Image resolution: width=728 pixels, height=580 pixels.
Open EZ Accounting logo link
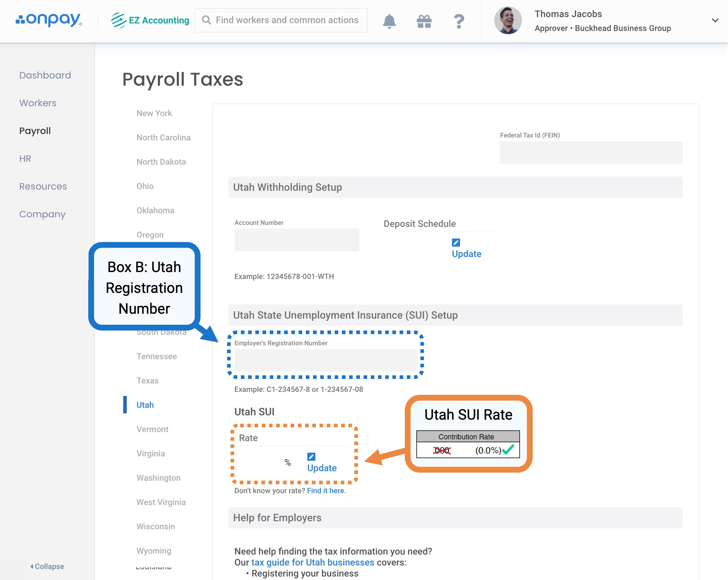coord(150,20)
